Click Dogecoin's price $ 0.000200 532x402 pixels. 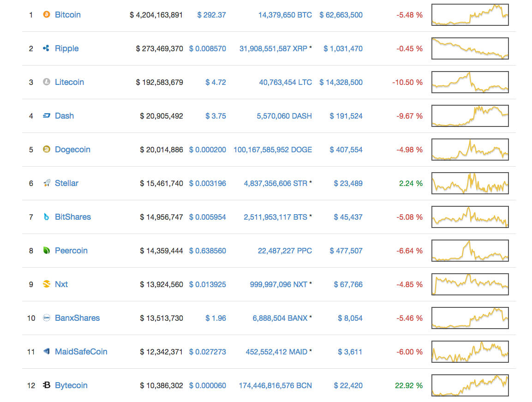click(207, 150)
